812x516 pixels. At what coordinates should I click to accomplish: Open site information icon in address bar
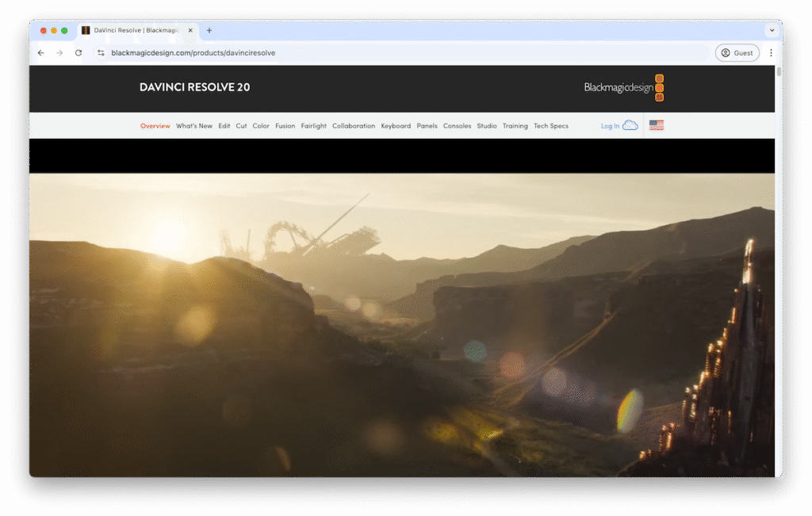101,53
